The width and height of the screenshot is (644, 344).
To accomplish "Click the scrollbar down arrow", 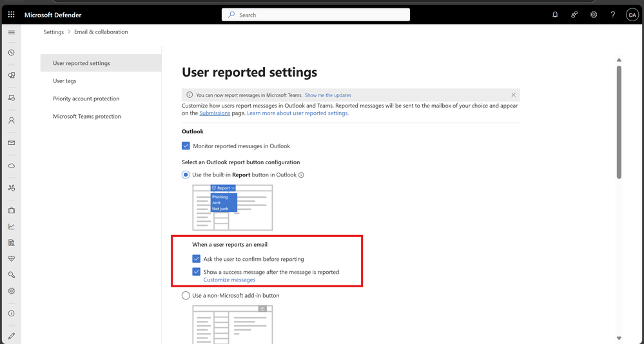I will point(619,338).
